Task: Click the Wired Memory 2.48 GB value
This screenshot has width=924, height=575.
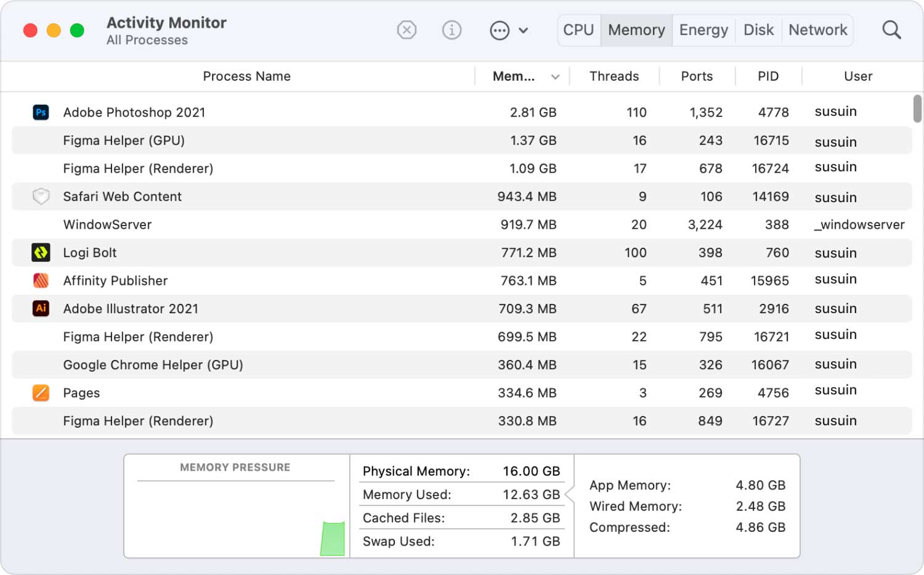Action: (x=760, y=507)
